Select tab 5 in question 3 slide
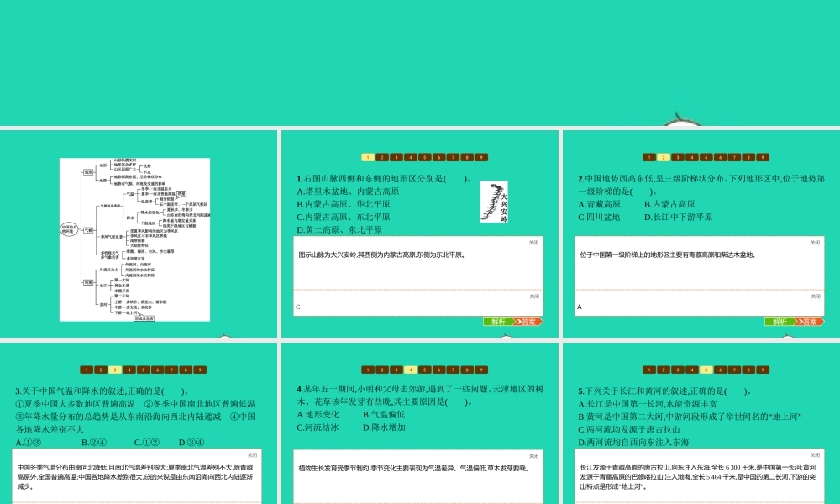840x504 pixels. pos(143,370)
